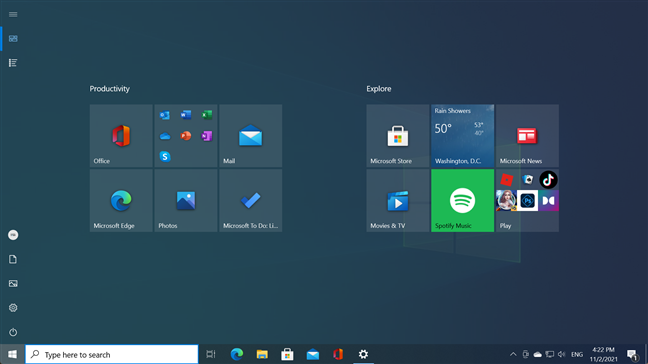Open the user account menu

point(13,235)
